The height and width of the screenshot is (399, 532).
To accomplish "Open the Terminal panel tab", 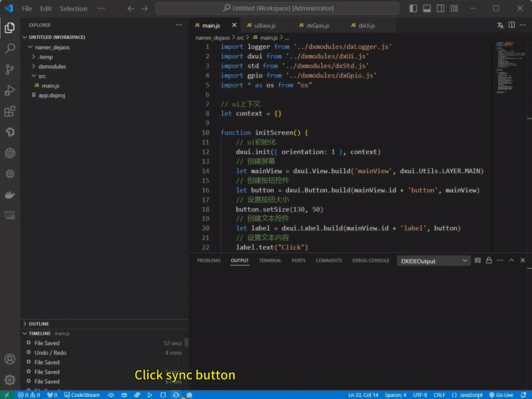I will (270, 260).
